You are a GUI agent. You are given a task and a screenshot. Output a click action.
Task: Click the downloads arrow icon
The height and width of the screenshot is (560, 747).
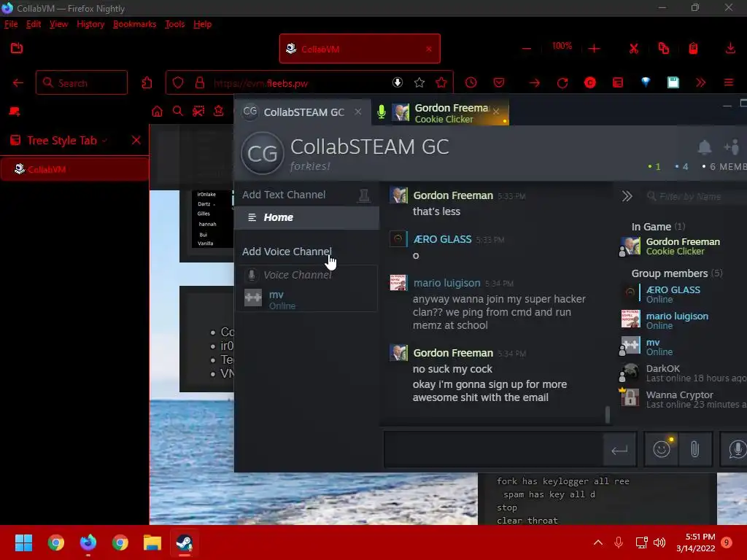click(729, 48)
